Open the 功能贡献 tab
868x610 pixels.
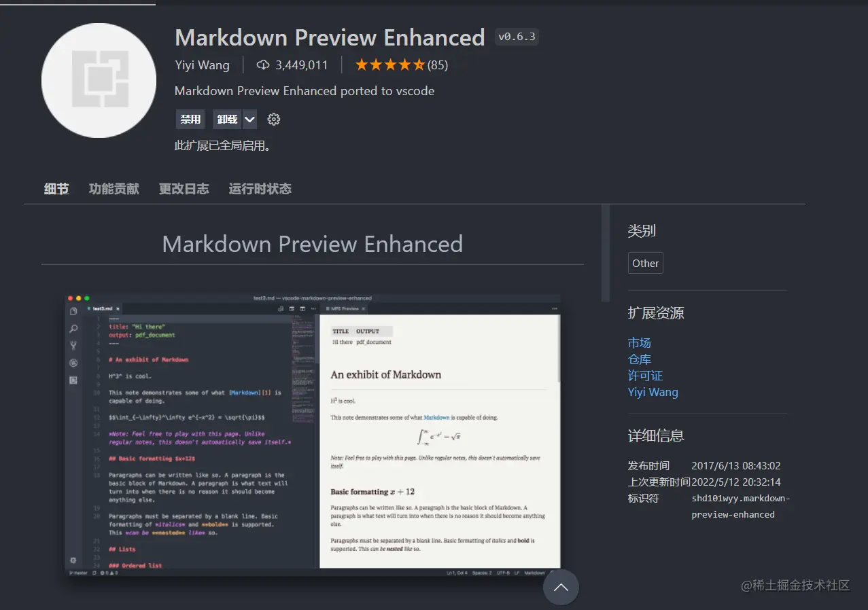coord(114,189)
